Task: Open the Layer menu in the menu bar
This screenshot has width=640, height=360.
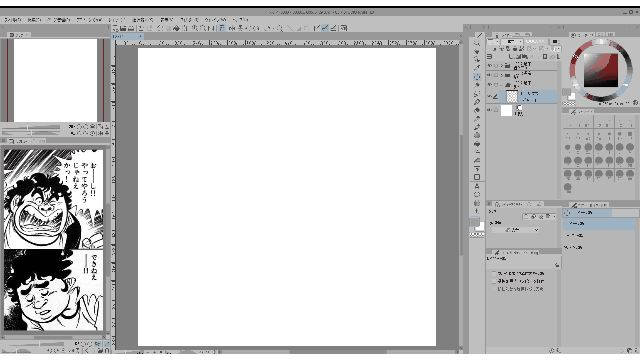Action: pyautogui.click(x=117, y=20)
